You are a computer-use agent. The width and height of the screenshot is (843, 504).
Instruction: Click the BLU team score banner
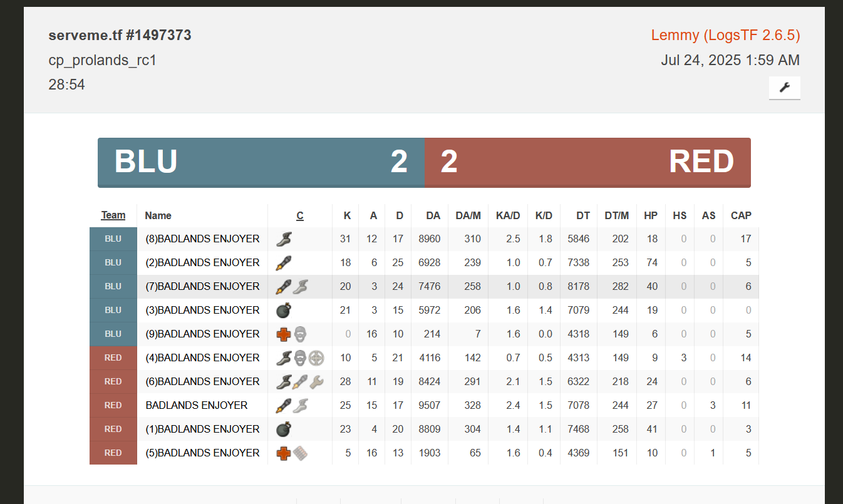coord(261,163)
